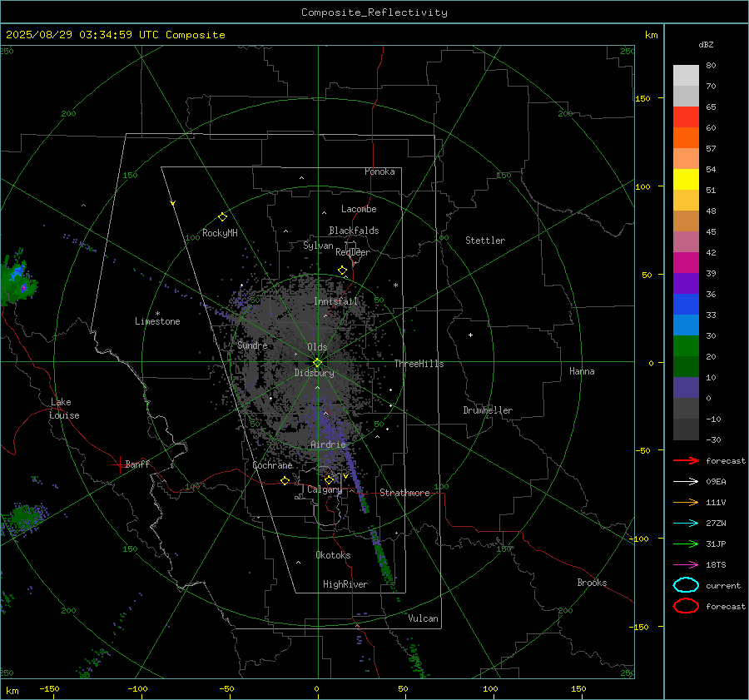
Task: Click the yellow diamond marker above Calgary
Action: (x=329, y=479)
